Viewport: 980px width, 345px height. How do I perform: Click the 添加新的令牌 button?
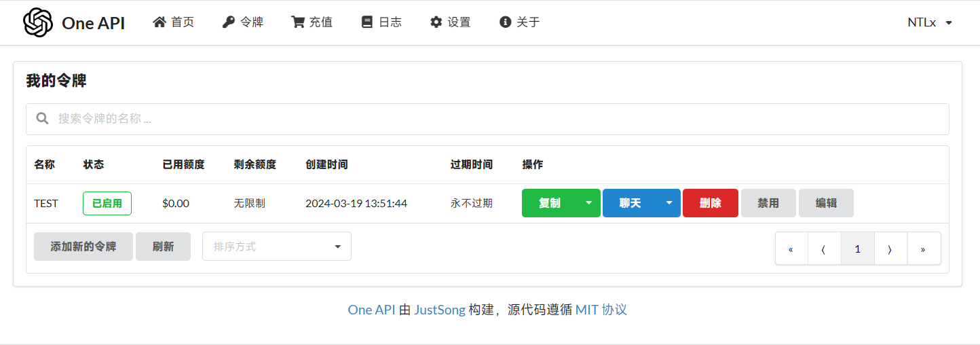[x=83, y=247]
